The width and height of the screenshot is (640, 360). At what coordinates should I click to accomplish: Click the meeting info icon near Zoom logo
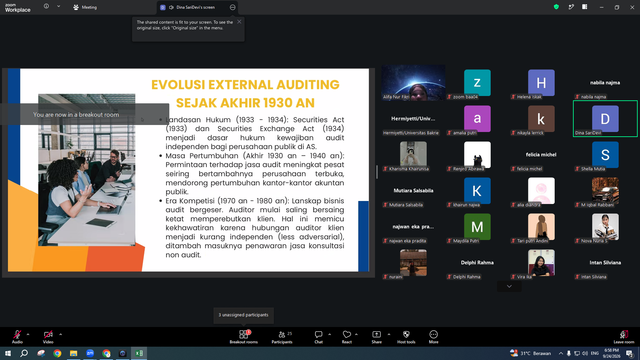point(46,7)
